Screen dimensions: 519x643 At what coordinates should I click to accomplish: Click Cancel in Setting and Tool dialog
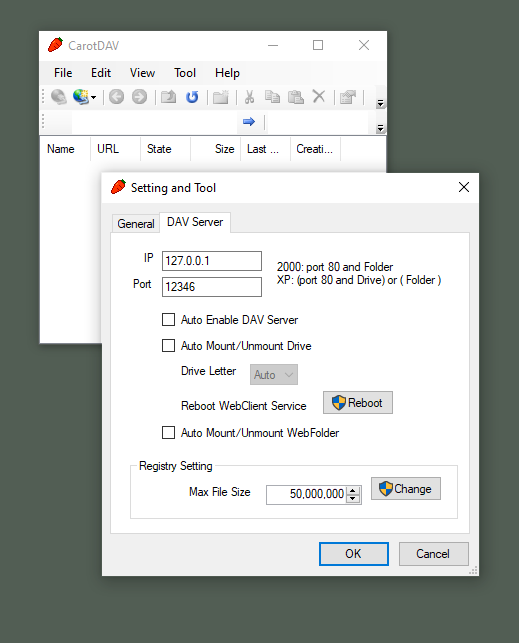point(434,554)
